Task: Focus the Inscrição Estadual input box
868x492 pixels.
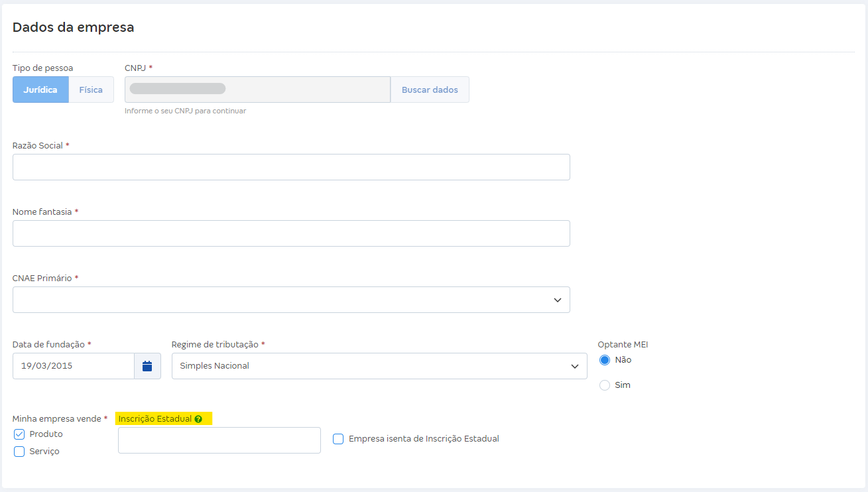Action: tap(219, 440)
